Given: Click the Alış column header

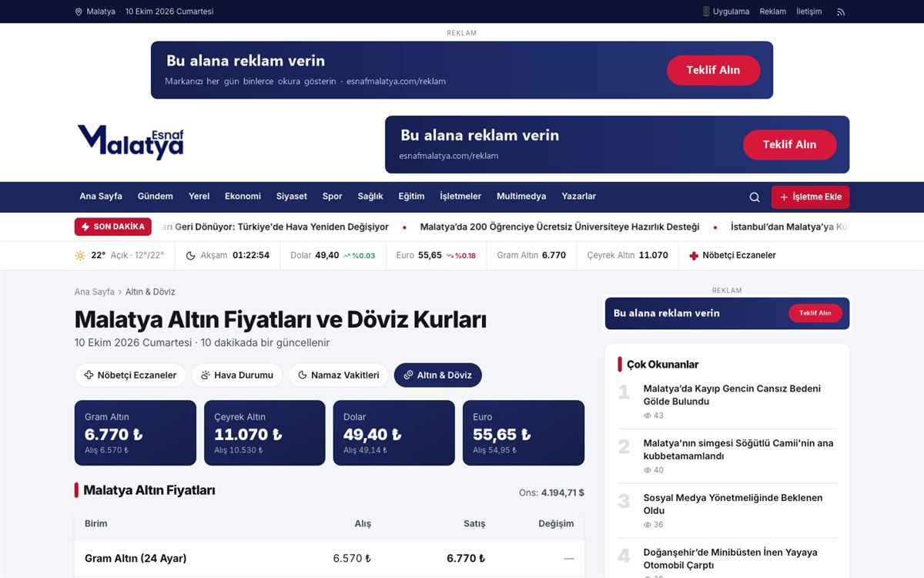Looking at the screenshot, I should 363,524.
